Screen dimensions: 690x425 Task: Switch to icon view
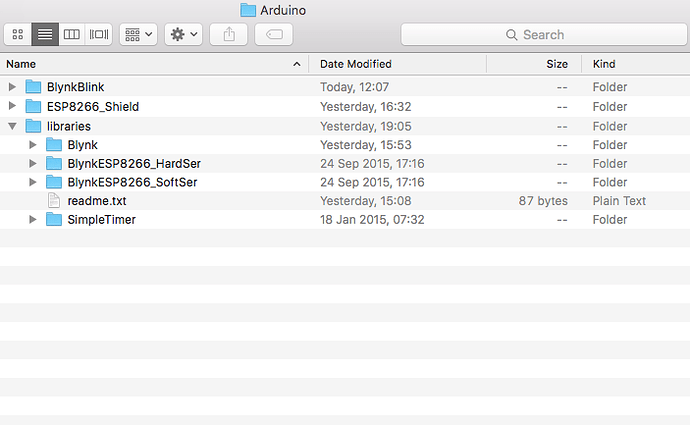pyautogui.click(x=18, y=34)
